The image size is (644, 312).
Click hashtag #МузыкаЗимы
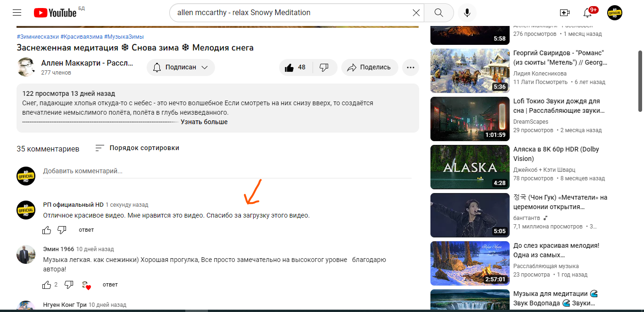[124, 37]
